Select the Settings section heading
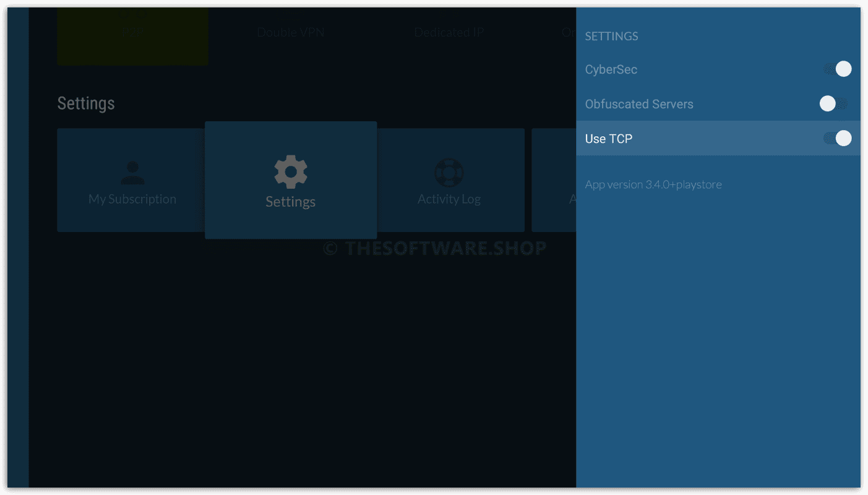 [x=86, y=103]
